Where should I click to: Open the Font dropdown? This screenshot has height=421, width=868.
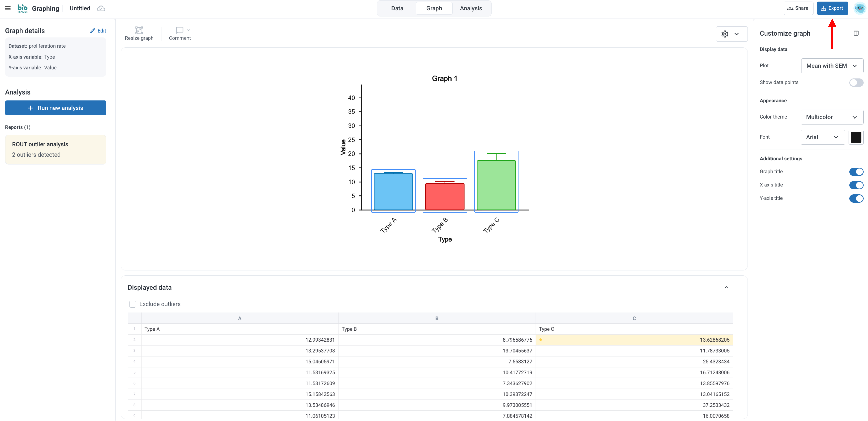tap(823, 137)
